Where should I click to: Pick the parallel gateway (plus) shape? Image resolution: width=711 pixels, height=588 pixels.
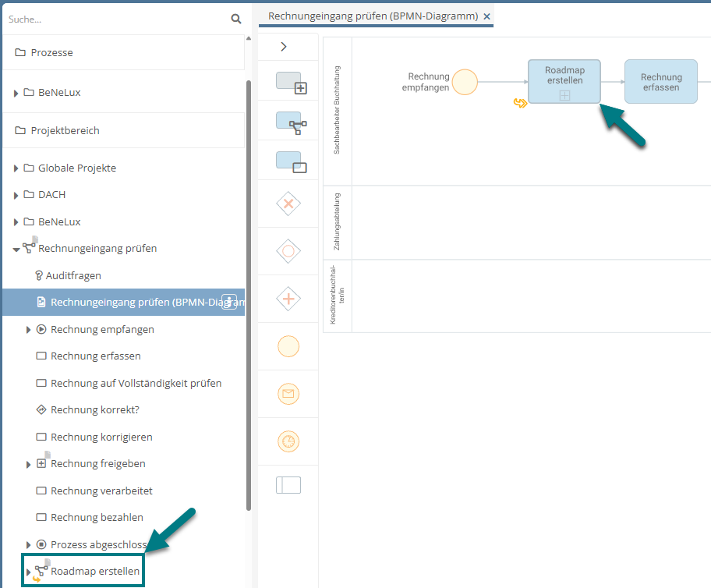tap(288, 299)
